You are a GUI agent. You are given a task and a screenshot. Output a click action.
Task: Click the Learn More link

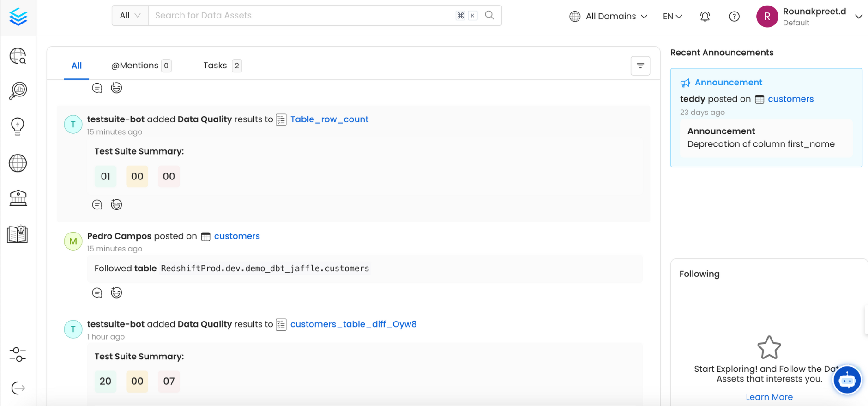pos(769,397)
